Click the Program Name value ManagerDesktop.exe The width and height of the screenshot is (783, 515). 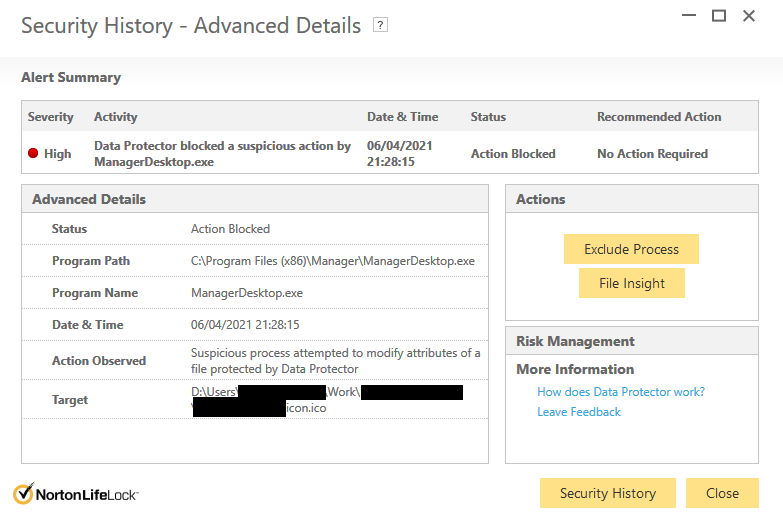(x=247, y=293)
